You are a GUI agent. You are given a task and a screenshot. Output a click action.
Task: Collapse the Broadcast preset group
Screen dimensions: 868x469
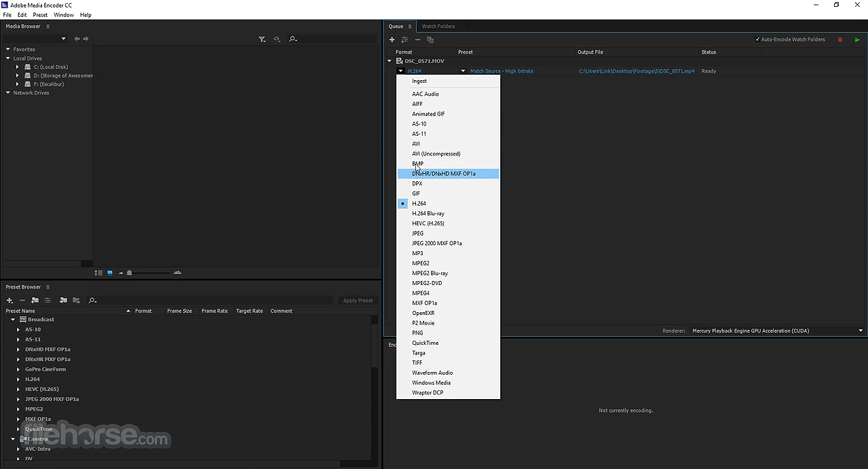pos(13,319)
